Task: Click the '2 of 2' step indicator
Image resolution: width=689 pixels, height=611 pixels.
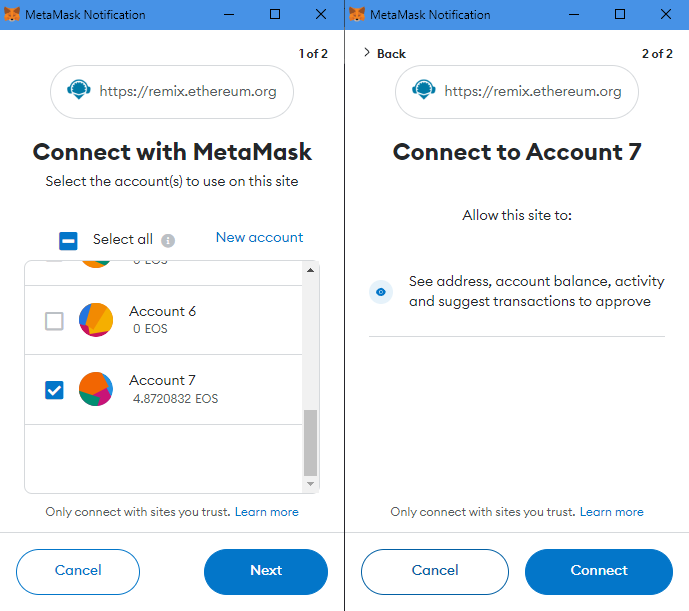Action: coord(657,54)
